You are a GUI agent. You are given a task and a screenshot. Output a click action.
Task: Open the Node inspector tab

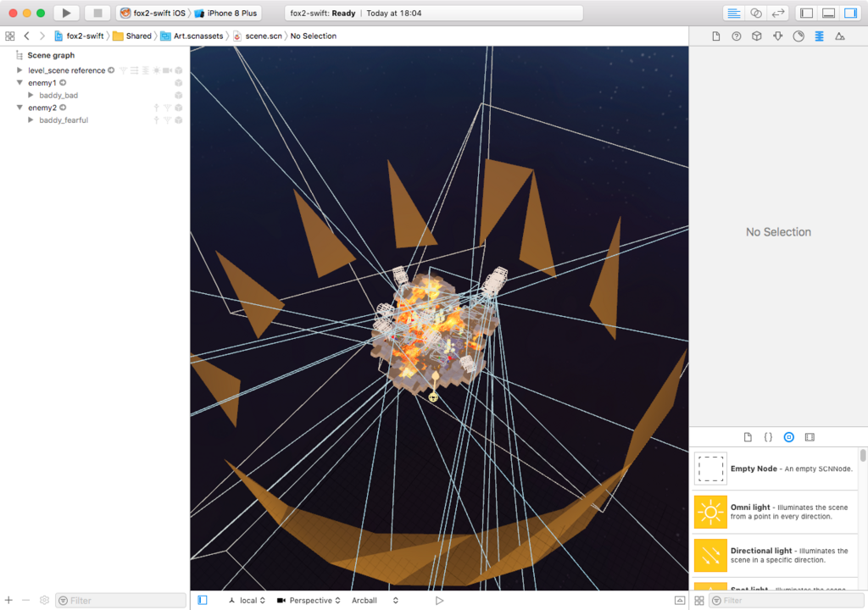pos(757,36)
